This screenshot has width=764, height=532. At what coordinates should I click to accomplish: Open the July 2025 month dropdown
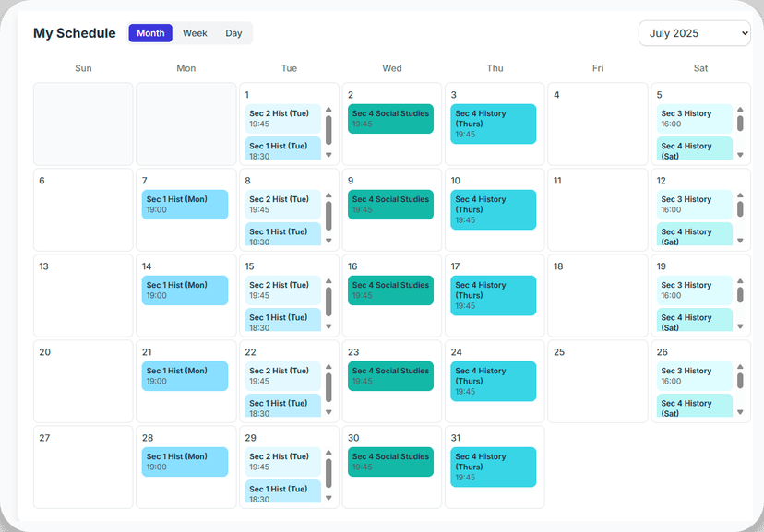click(695, 33)
